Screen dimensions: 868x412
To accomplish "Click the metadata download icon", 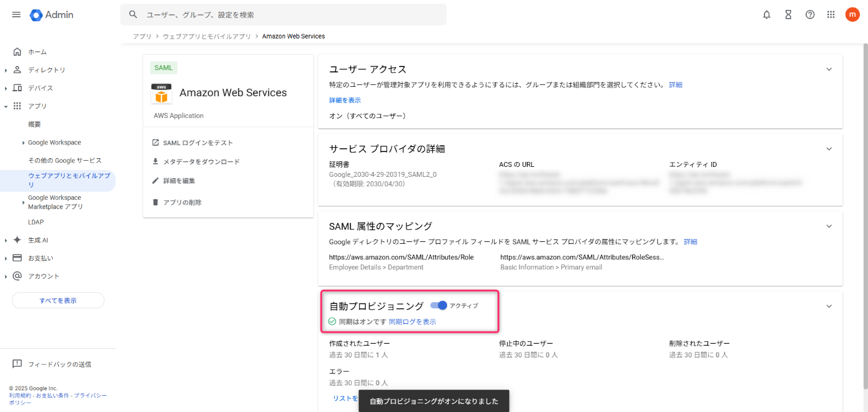I will (156, 161).
